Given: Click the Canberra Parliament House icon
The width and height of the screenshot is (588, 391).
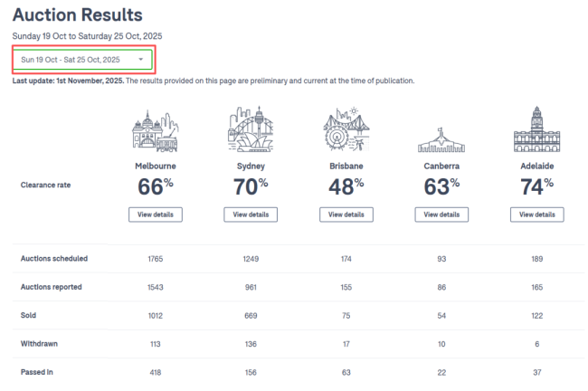Looking at the screenshot, I should pyautogui.click(x=441, y=138).
